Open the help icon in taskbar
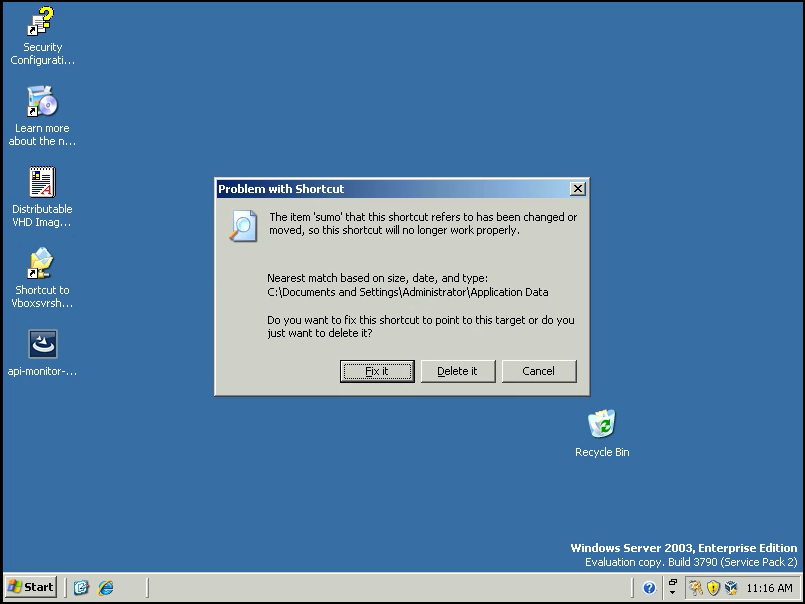The width and height of the screenshot is (805, 604). 649,588
